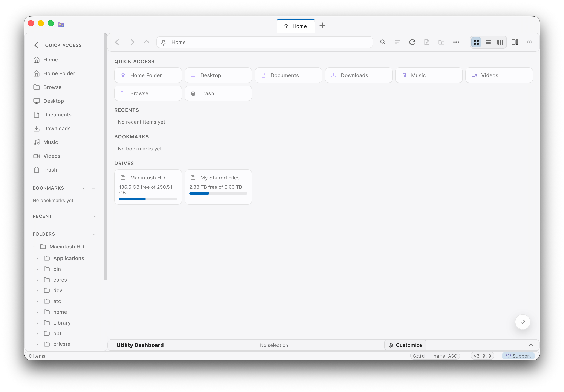Open the three-dots more actions menu

coord(456,42)
